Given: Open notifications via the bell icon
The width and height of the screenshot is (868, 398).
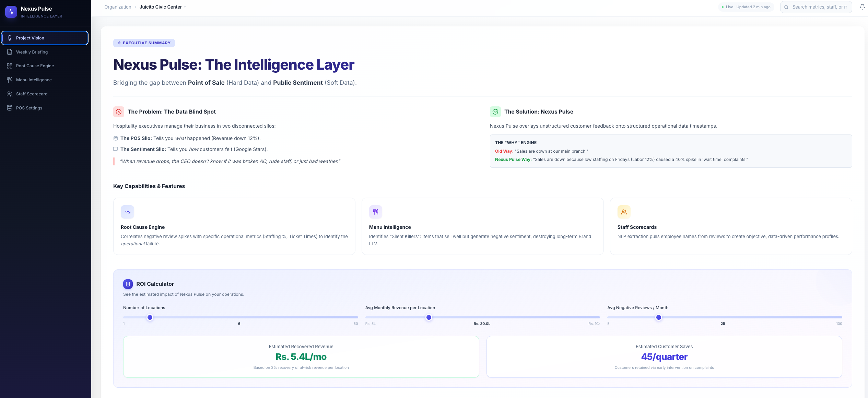Looking at the screenshot, I should point(862,7).
